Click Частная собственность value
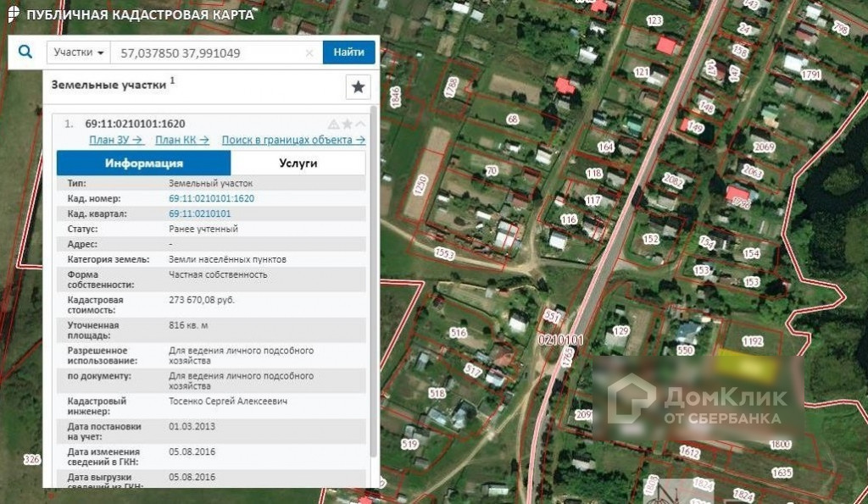868x504 pixels. [218, 274]
